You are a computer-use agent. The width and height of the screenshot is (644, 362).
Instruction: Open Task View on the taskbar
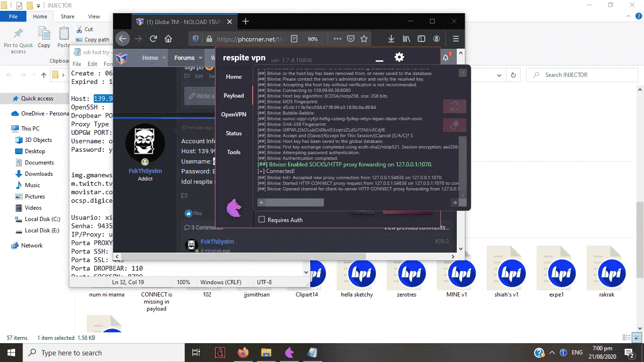[197, 353]
